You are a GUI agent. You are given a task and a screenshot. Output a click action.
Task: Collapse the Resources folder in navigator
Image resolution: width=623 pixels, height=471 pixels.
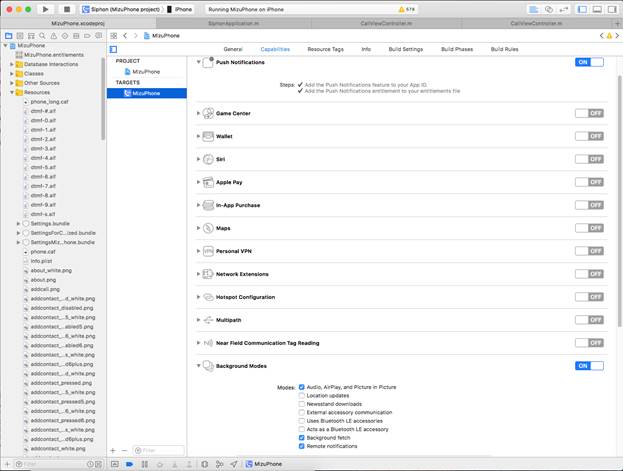click(x=12, y=92)
